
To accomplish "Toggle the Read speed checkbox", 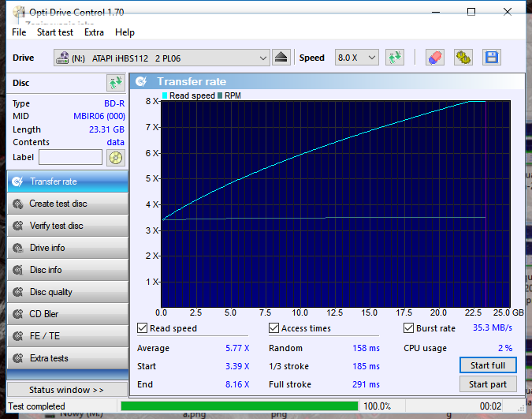I will tap(142, 328).
